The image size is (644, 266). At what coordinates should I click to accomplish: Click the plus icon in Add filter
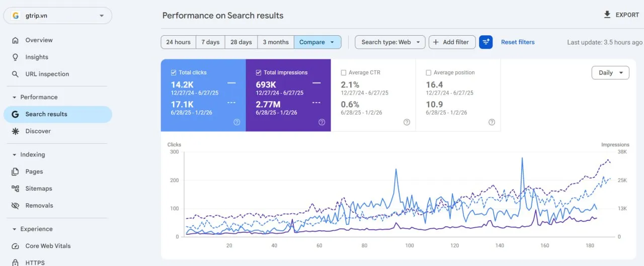pos(436,42)
